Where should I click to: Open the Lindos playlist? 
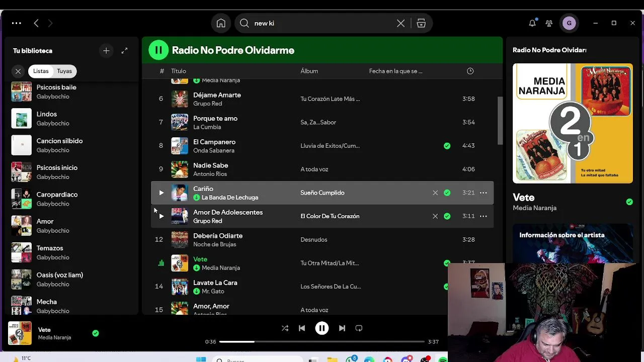[70, 118]
